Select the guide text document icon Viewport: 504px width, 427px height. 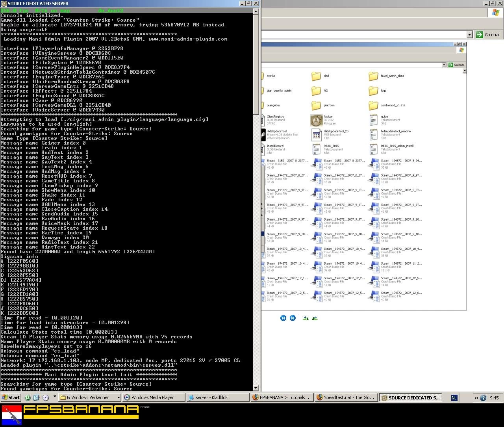point(374,120)
